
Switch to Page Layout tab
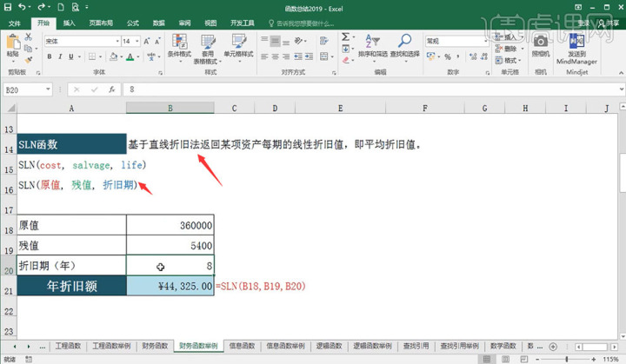101,23
